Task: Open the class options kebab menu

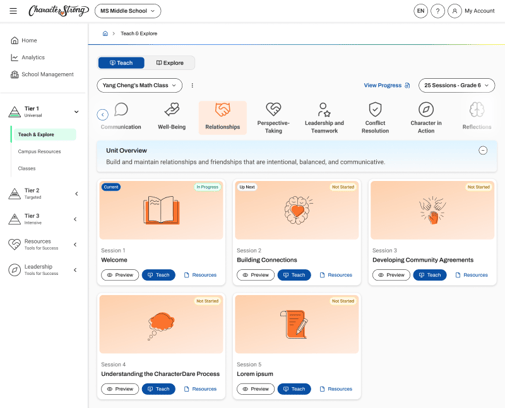Action: pyautogui.click(x=192, y=85)
